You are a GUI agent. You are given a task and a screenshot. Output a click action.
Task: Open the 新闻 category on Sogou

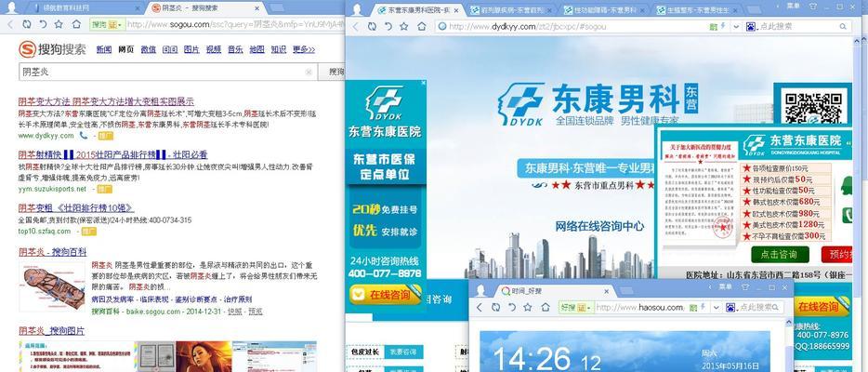(x=103, y=49)
